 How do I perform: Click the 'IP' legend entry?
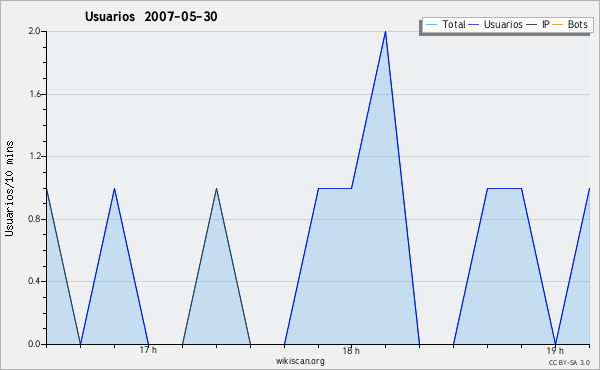538,24
